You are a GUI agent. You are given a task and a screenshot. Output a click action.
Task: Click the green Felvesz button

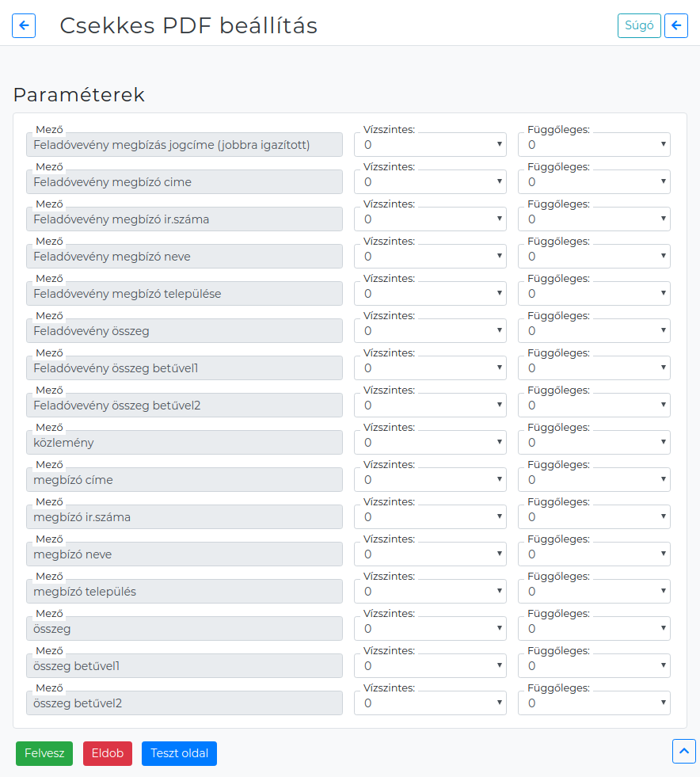(44, 753)
